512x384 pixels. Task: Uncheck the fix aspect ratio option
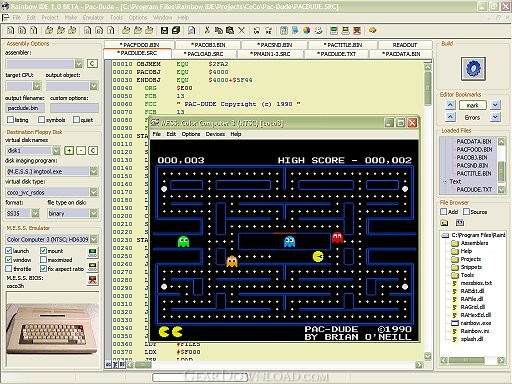click(43, 269)
